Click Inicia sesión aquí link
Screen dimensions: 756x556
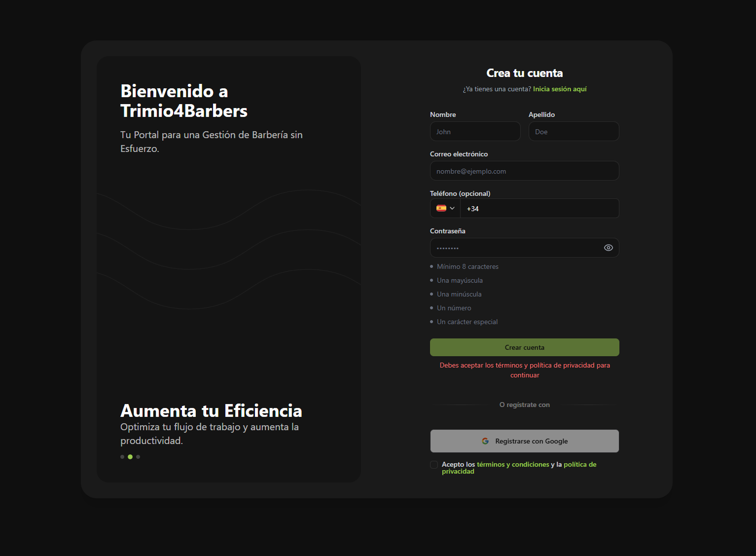pos(560,89)
